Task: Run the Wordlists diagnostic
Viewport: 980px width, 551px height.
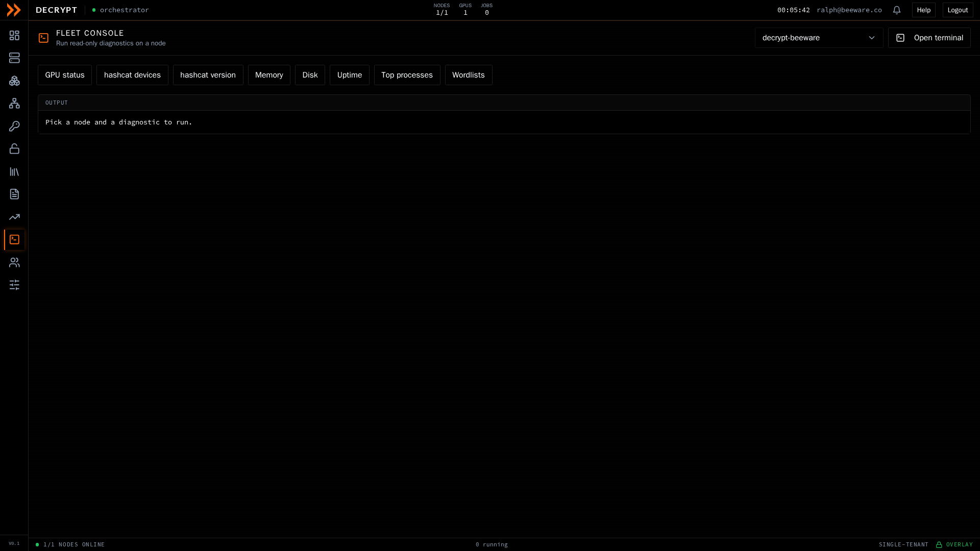Action: (469, 75)
